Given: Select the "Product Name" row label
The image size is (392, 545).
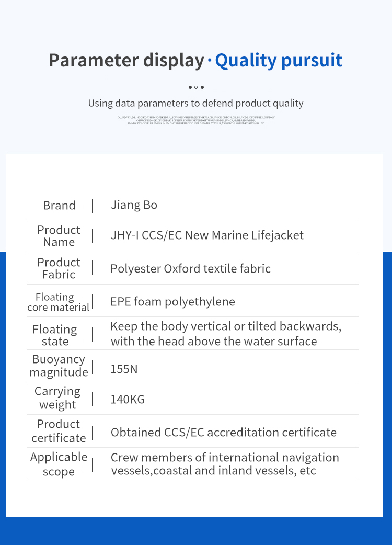Looking at the screenshot, I should 59,236.
